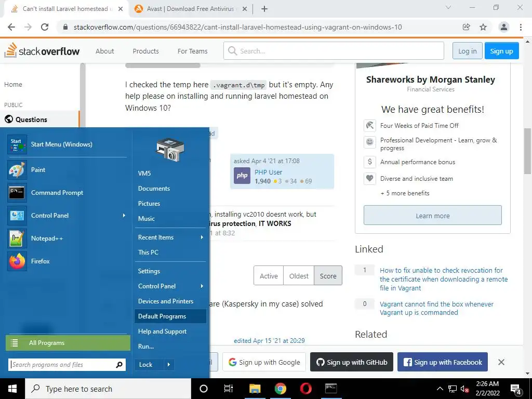Click PHP User's avatar image

[242, 176]
